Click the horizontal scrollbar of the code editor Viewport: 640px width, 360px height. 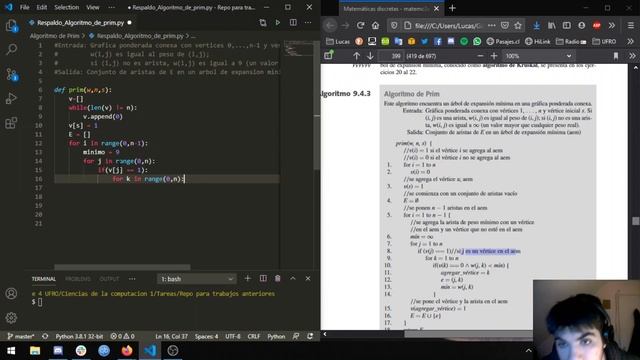coord(122,267)
